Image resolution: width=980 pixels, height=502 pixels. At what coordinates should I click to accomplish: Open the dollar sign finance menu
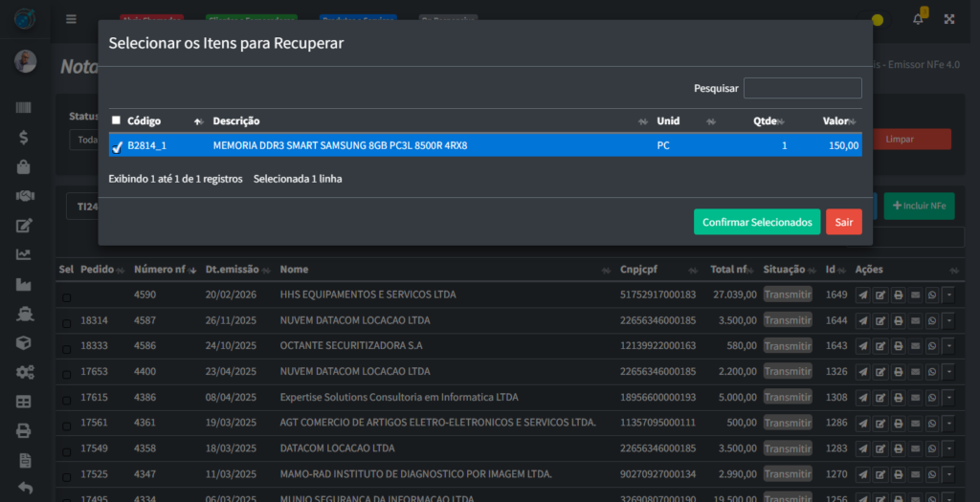click(x=24, y=138)
